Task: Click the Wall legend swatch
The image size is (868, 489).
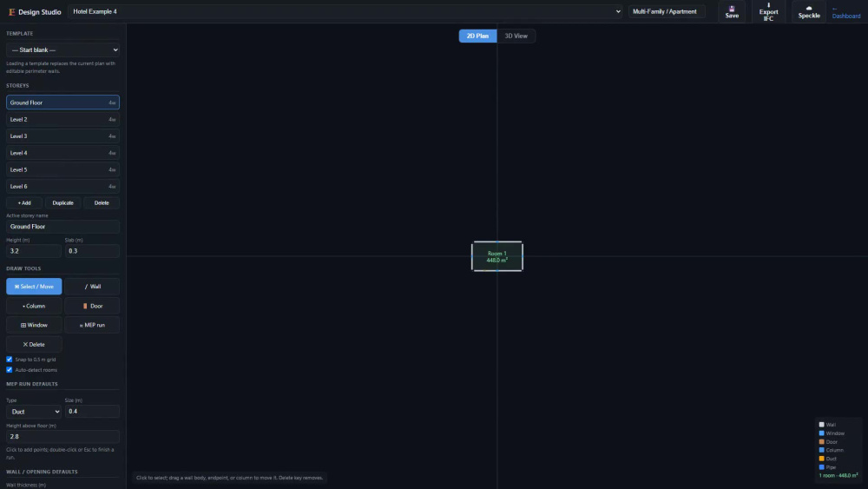Action: tap(821, 425)
